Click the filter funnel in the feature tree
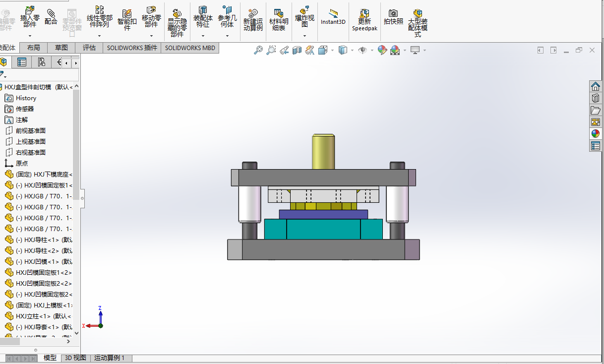 tap(2, 75)
